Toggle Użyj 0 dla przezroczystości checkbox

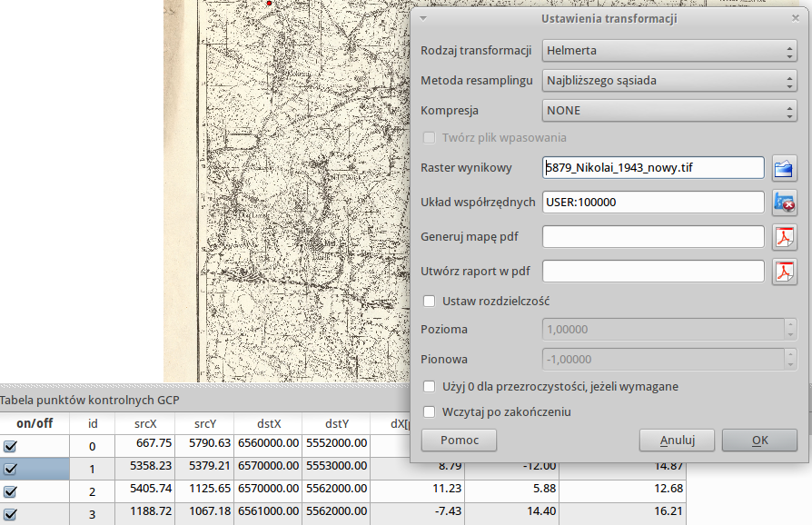pos(430,387)
